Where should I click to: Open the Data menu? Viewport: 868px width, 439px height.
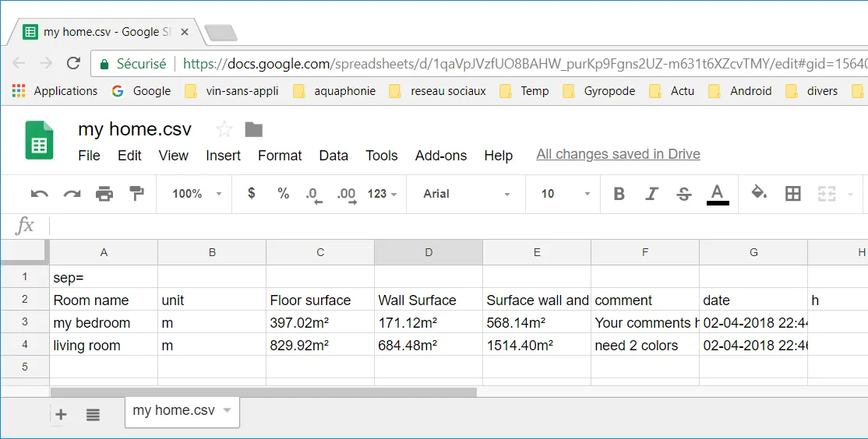333,156
